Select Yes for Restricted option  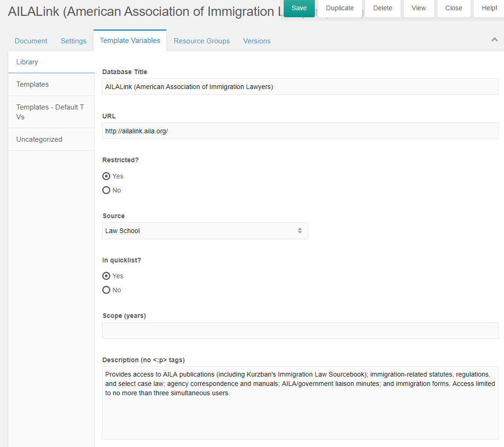pyautogui.click(x=107, y=176)
